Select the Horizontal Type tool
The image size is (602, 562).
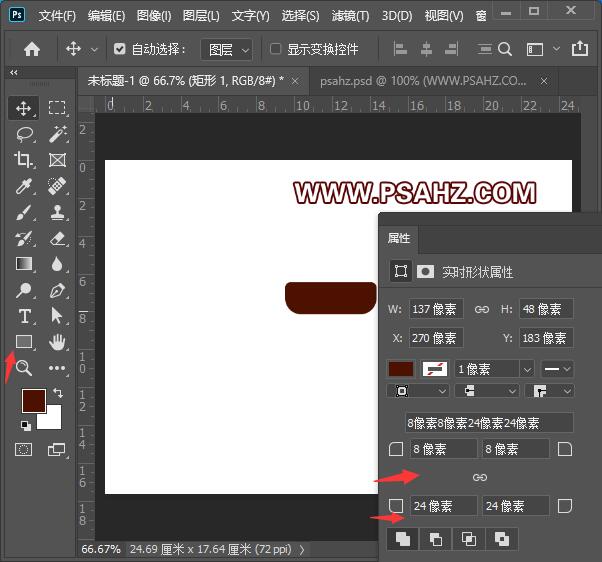tap(24, 316)
